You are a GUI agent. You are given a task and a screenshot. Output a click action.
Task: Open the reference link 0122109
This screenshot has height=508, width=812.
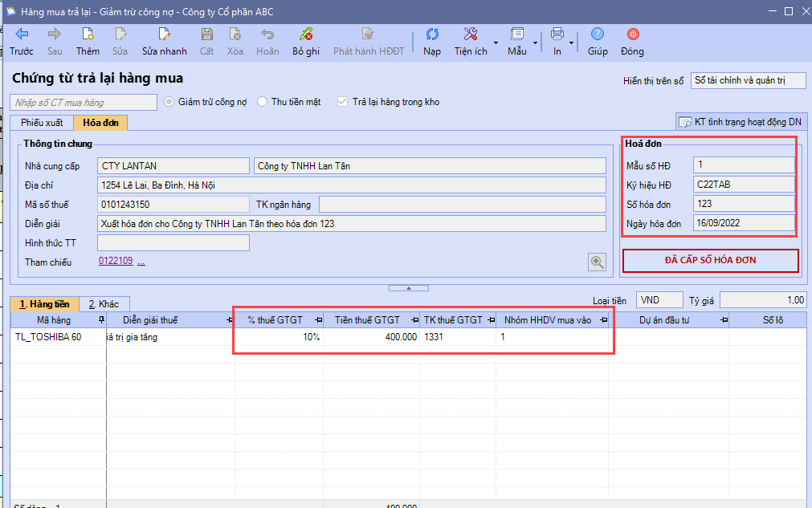pos(116,262)
